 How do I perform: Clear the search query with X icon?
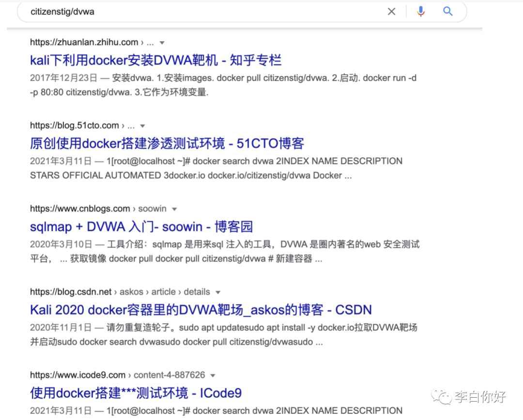point(392,12)
